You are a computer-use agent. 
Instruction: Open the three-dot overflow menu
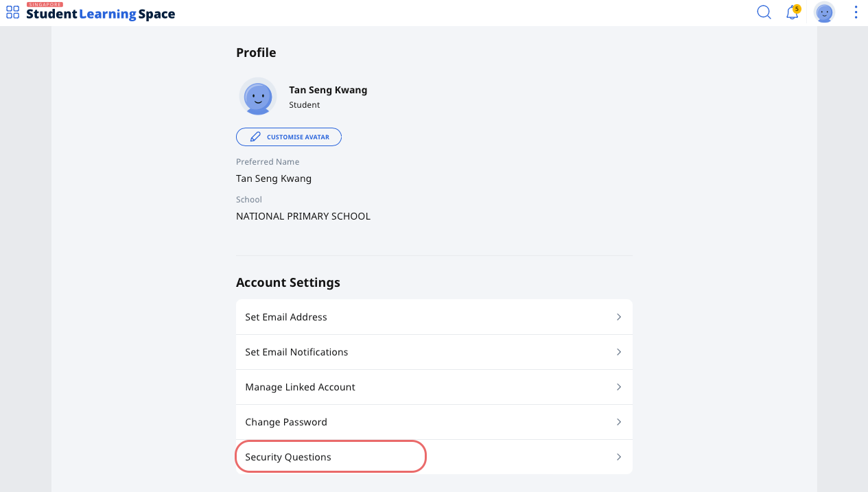pyautogui.click(x=855, y=12)
